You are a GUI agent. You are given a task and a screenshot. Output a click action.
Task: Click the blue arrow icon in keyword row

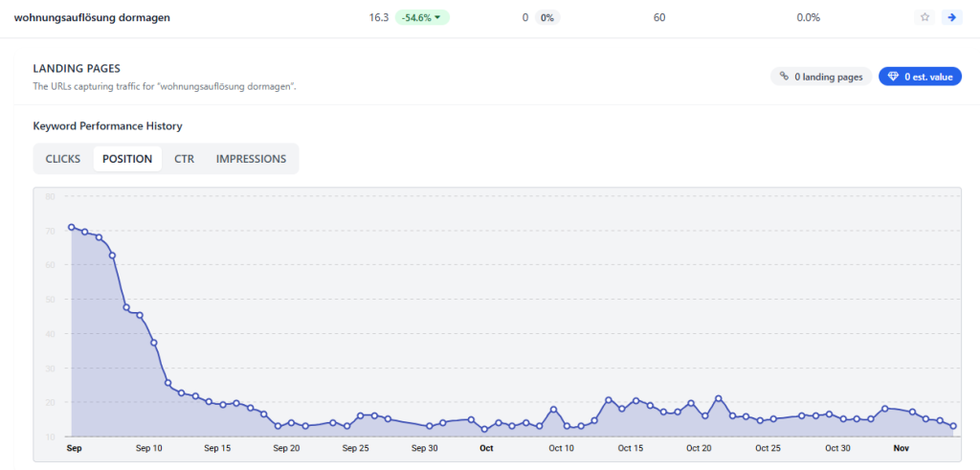point(950,17)
